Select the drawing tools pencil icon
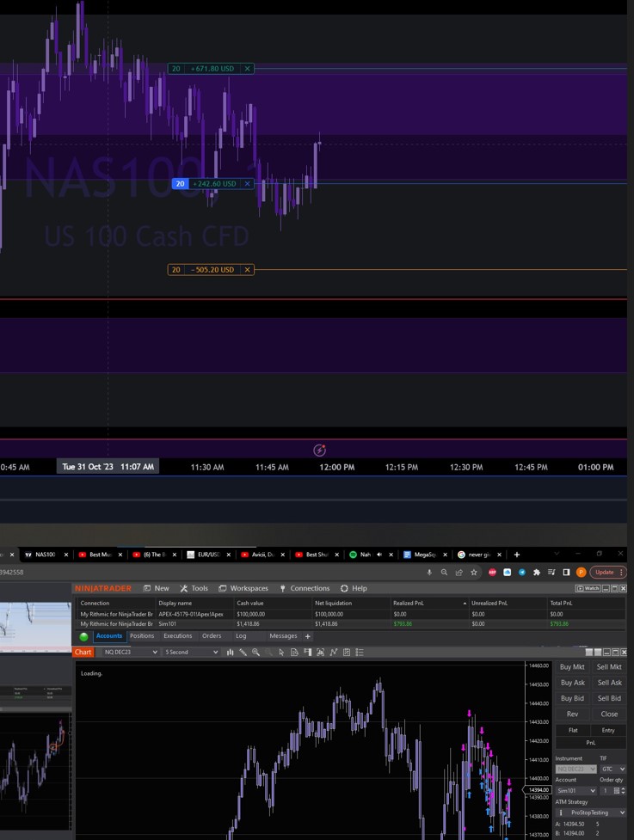634x840 pixels. [x=243, y=652]
